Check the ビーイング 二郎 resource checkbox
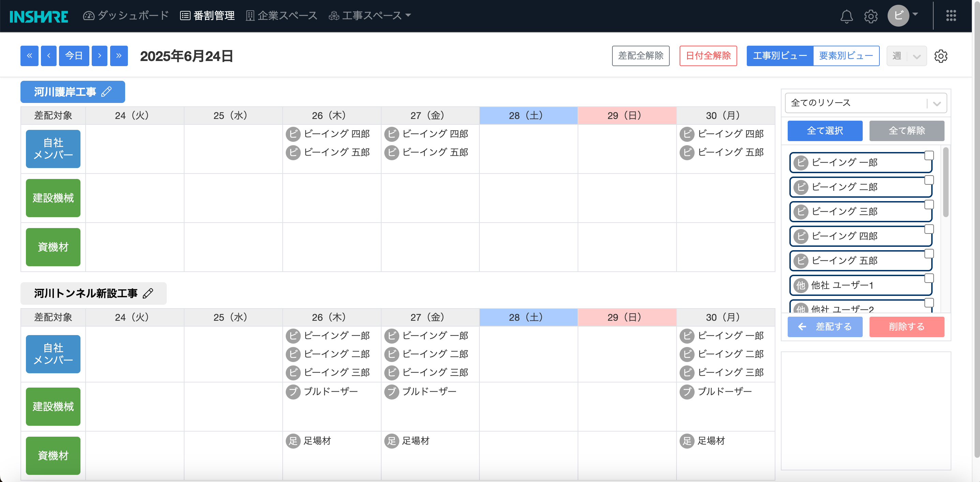 [929, 180]
